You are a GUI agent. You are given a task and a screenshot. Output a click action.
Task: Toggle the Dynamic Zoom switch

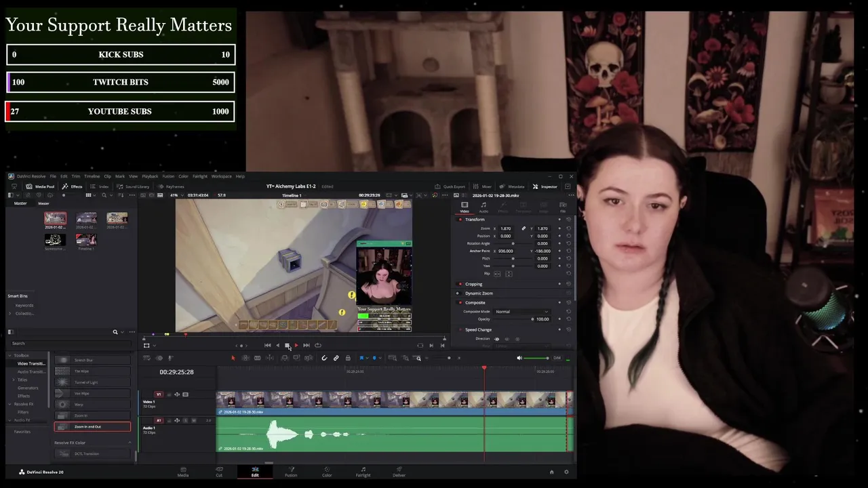click(458, 293)
